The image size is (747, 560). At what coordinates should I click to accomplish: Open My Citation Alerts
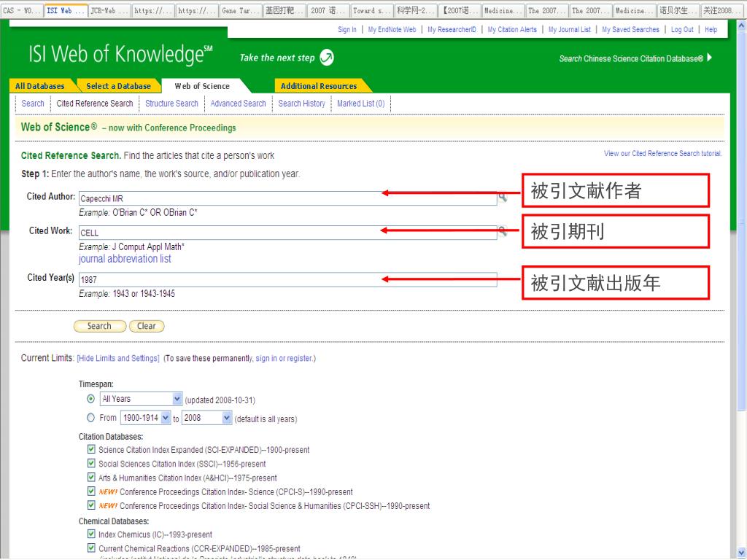coord(512,29)
